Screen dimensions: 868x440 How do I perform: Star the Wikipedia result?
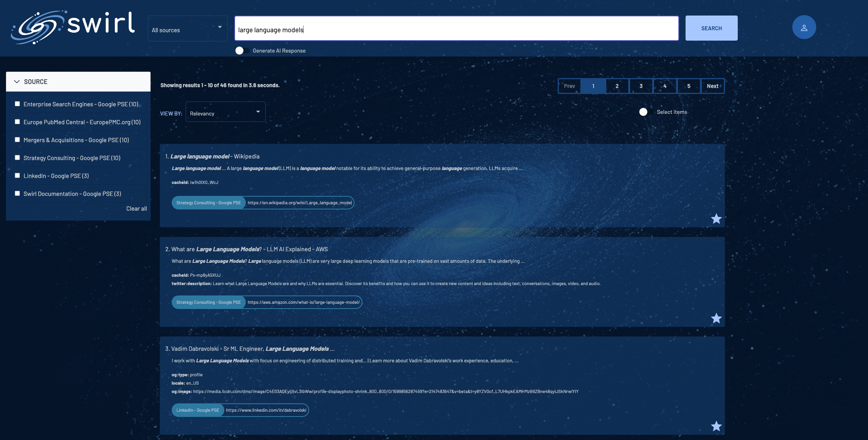click(x=716, y=219)
